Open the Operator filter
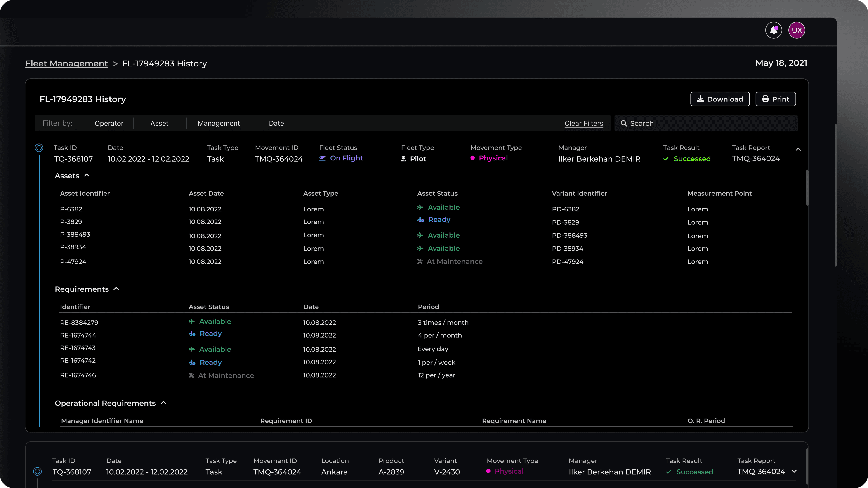868x488 pixels. (109, 123)
